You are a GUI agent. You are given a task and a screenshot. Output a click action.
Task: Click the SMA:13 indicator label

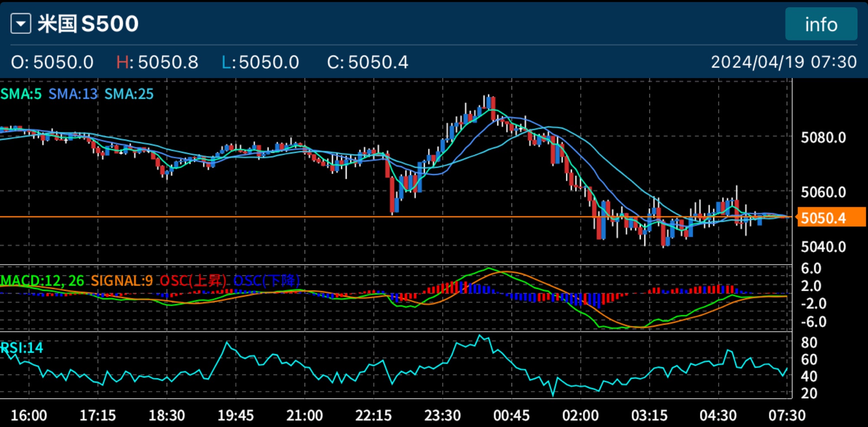pos(73,94)
